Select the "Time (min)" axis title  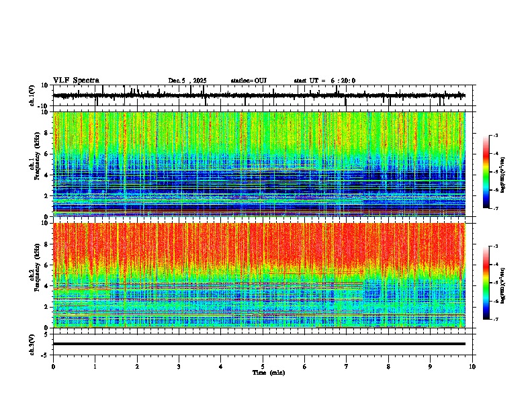pos(269,373)
